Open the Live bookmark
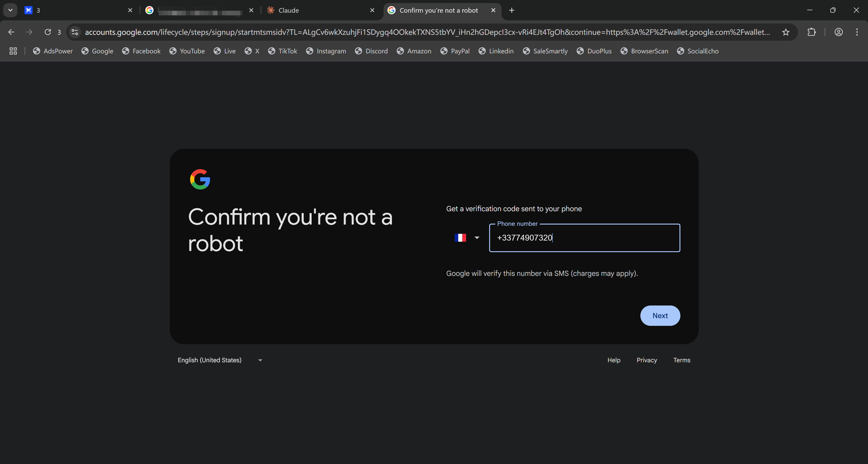The width and height of the screenshot is (868, 464). [x=225, y=51]
